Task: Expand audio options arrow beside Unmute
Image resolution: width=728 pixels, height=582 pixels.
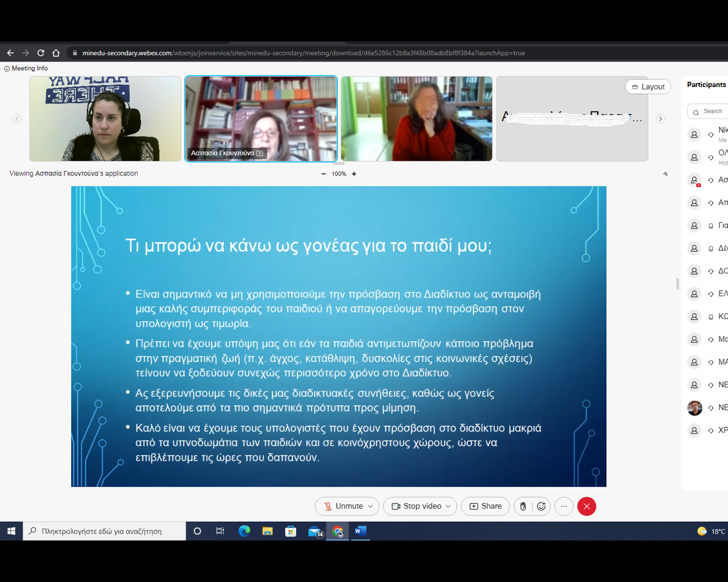Action: [370, 506]
